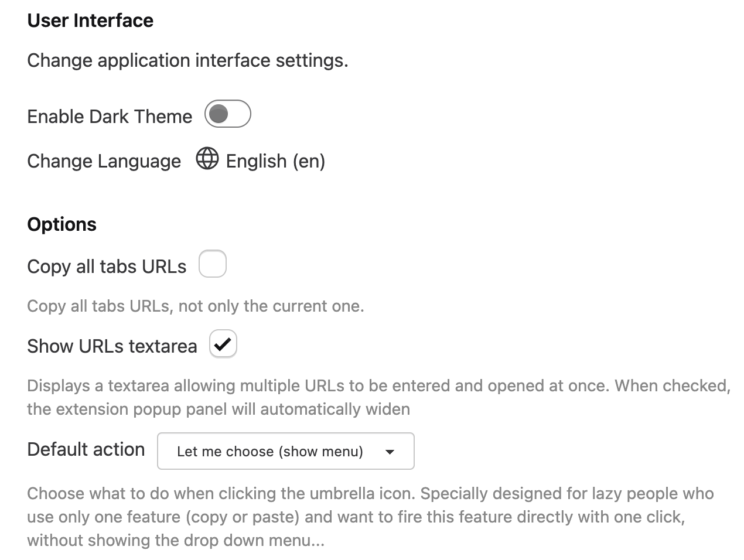This screenshot has width=744, height=560.
Task: Click the globe language icon
Action: (207, 159)
